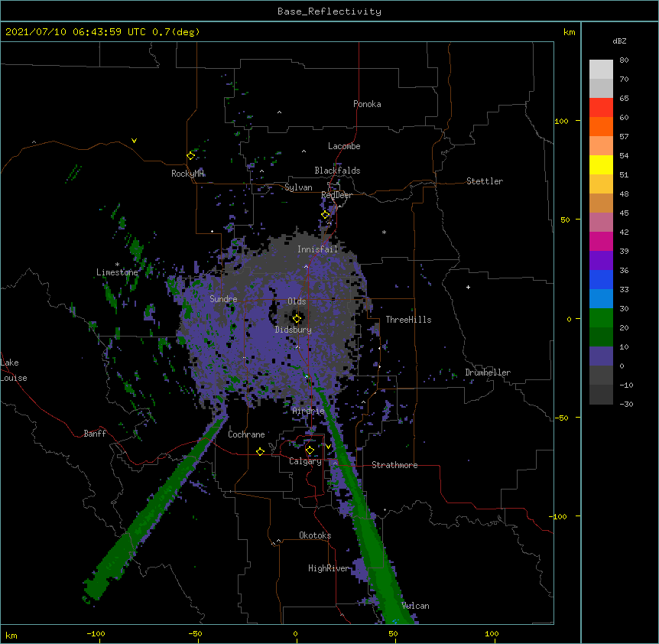Screen dimensions: 659x644
Task: Click the 80 value in the dBZ legend
Action: point(624,60)
